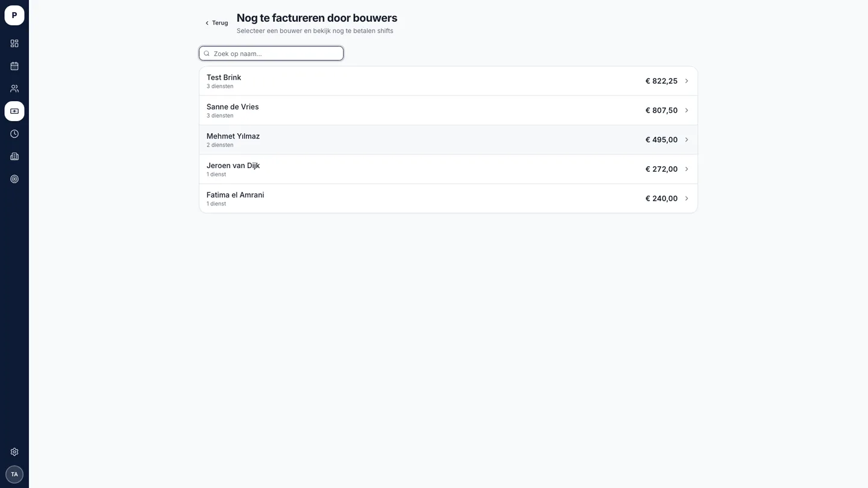Open the target icon in sidebar
Screen dimensions: 868x488
coord(14,179)
